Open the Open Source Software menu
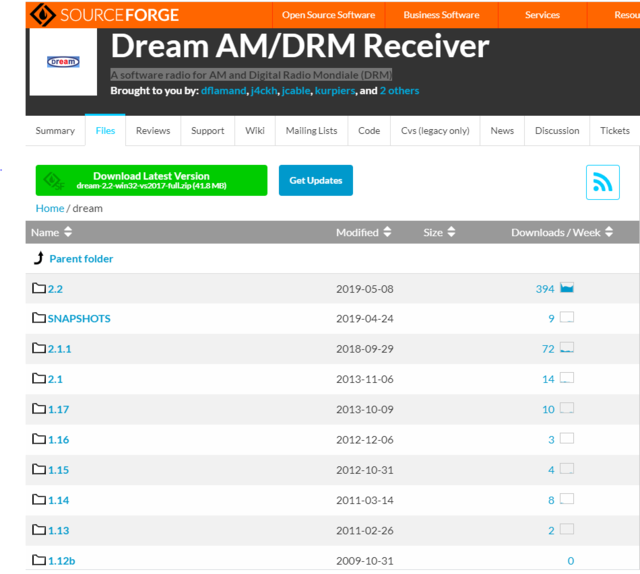Screen dimensions: 640x574 [x=329, y=15]
